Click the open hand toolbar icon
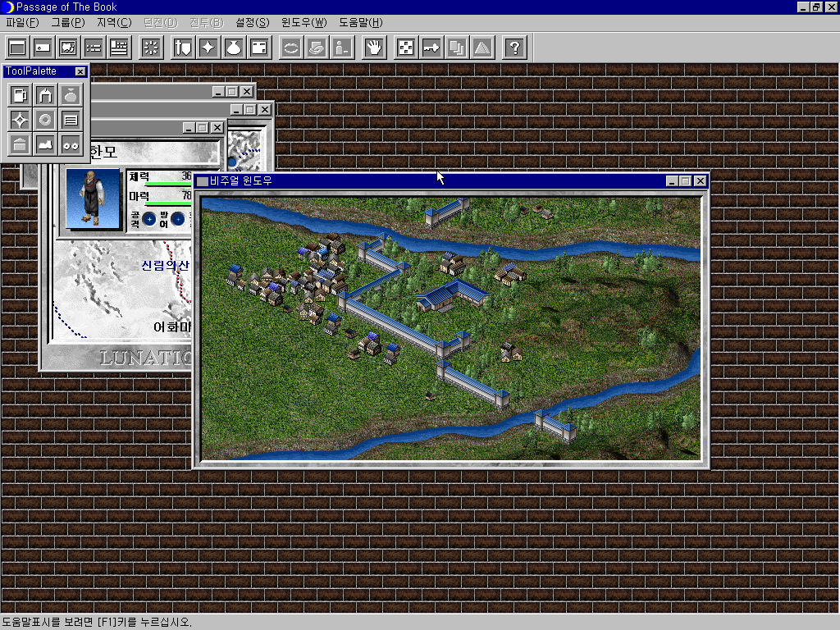Screen dimensions: 840x630 374,48
